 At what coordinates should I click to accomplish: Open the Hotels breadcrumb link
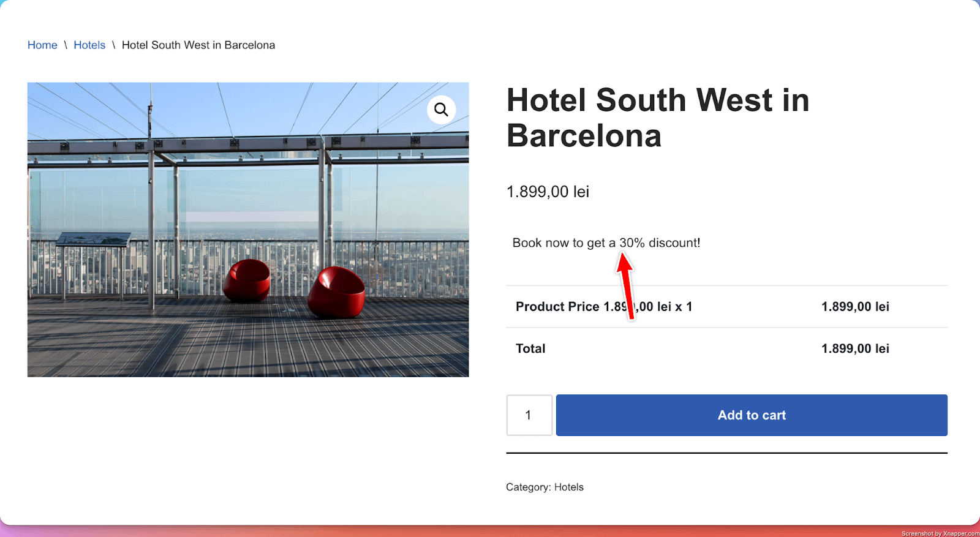89,45
